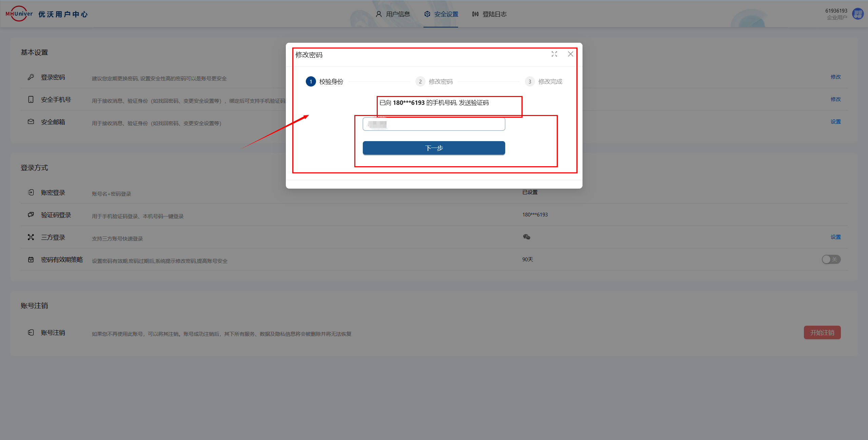Screen dimensions: 868x440
Task: Toggle the 密码有效期策略 switch
Action: (x=831, y=260)
